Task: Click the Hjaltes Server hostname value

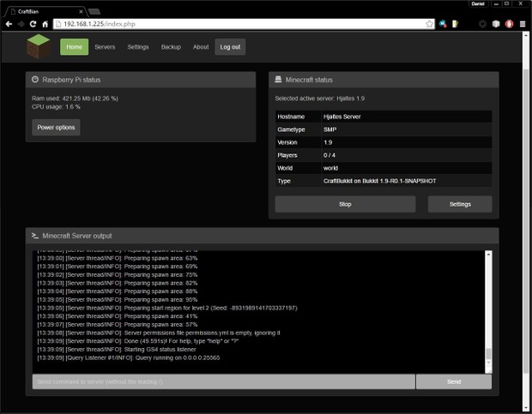Action: [x=342, y=117]
